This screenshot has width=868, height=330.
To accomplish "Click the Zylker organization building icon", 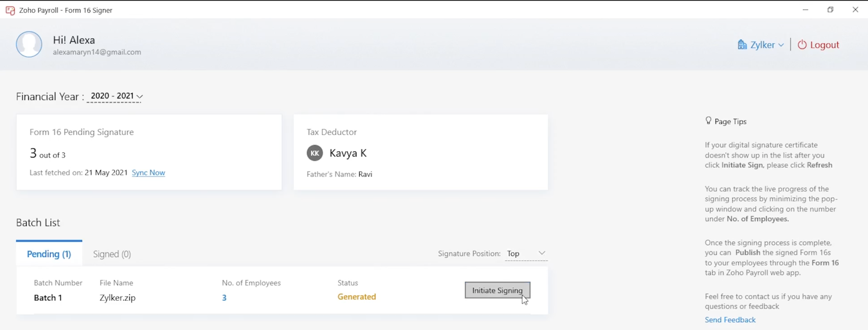I will point(742,45).
